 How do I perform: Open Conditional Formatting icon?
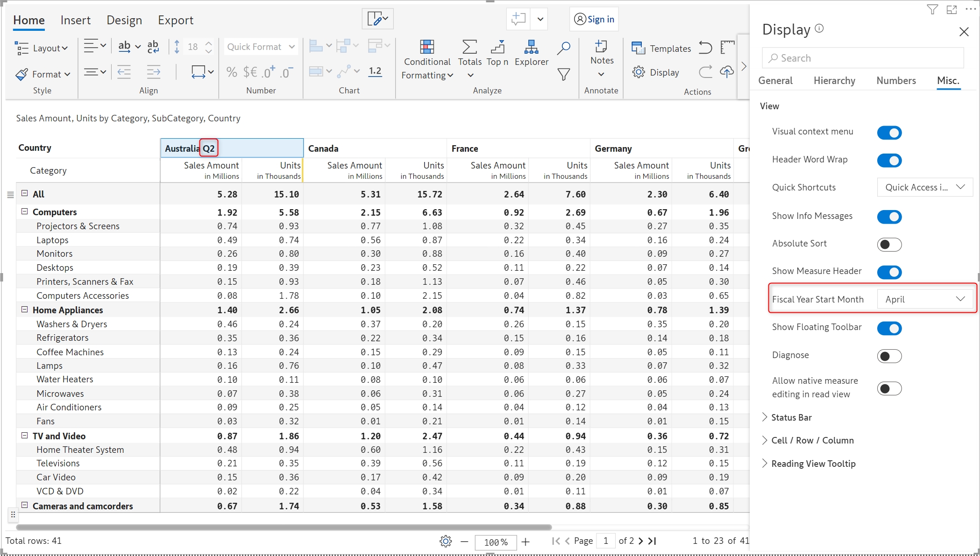pos(427,47)
